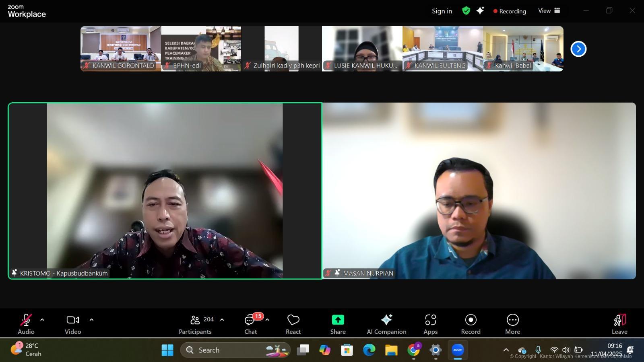
Task: Open the React emoji menu
Action: pyautogui.click(x=293, y=324)
